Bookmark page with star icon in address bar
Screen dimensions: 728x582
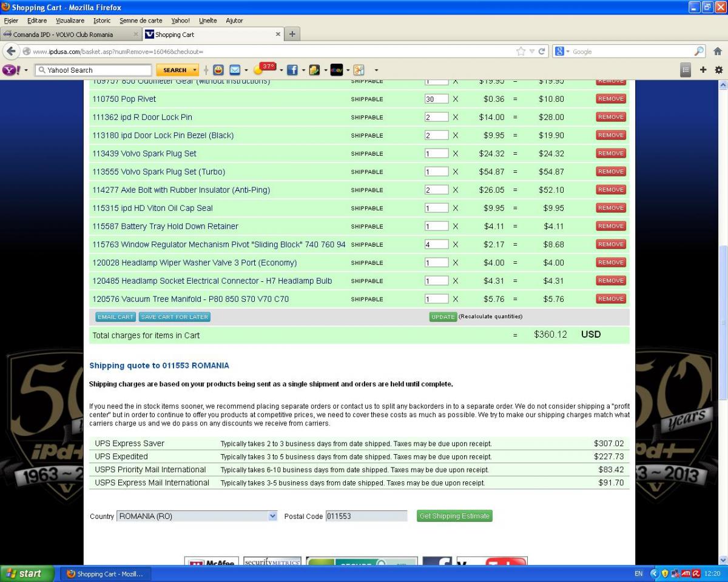coord(521,52)
